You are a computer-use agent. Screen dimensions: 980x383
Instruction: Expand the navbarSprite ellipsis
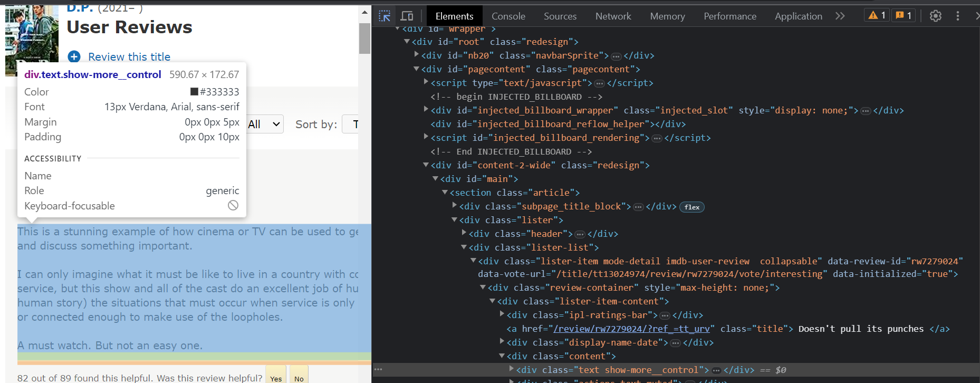pyautogui.click(x=616, y=56)
